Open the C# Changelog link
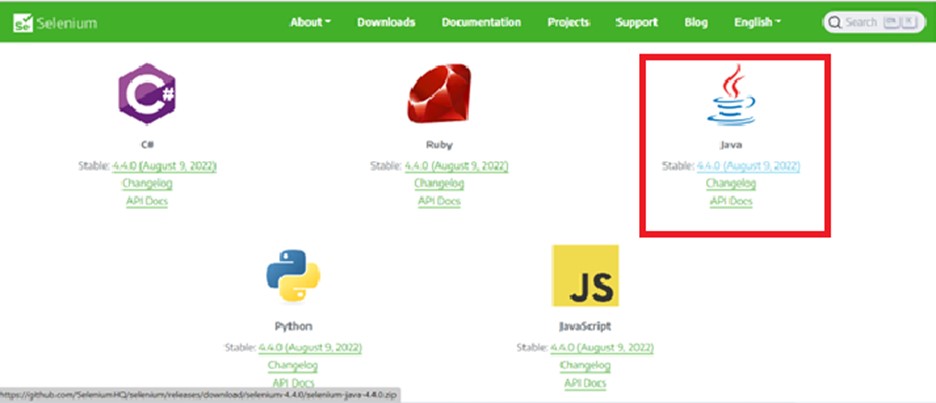 147,183
